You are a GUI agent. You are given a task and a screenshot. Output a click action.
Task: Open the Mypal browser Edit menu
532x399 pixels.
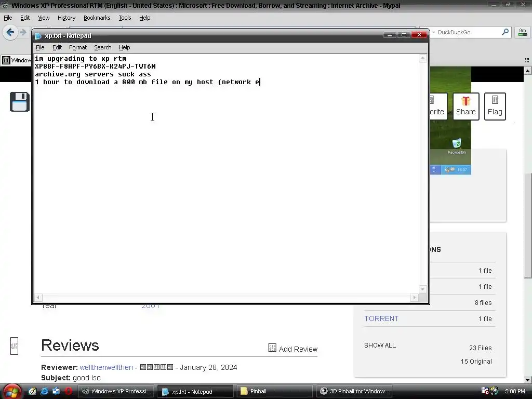coord(25,18)
